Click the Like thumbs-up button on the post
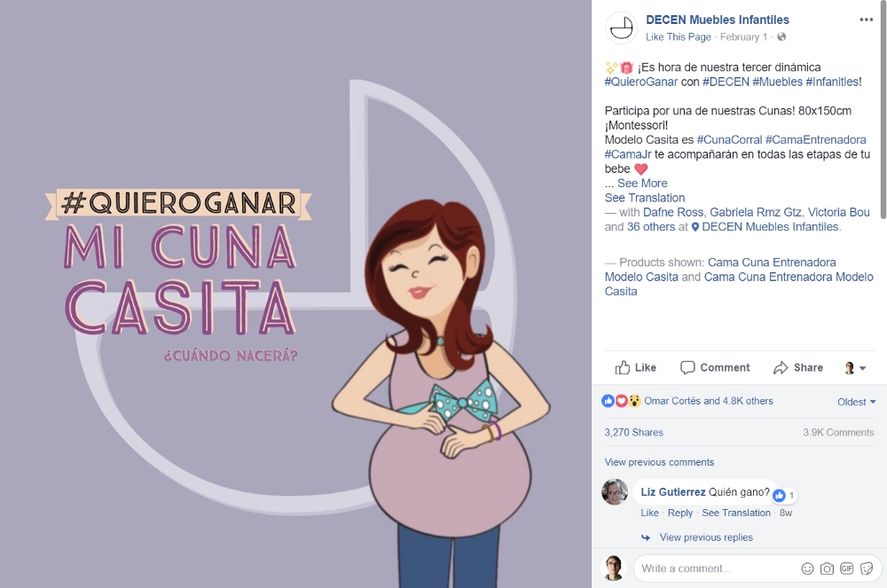The width and height of the screenshot is (887, 588). [636, 367]
